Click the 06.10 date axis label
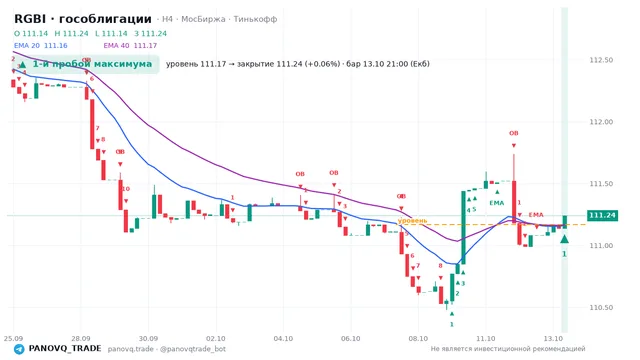The height and width of the screenshot is (360, 640). point(351,339)
